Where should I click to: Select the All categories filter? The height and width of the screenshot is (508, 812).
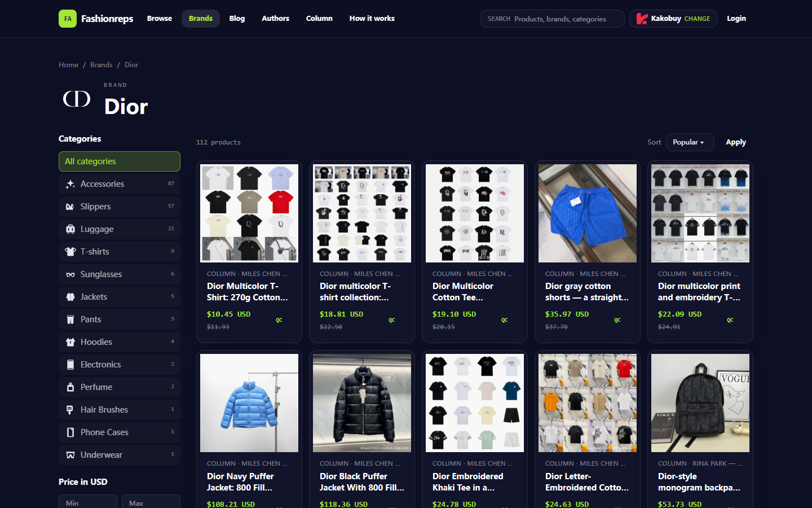[x=120, y=161]
